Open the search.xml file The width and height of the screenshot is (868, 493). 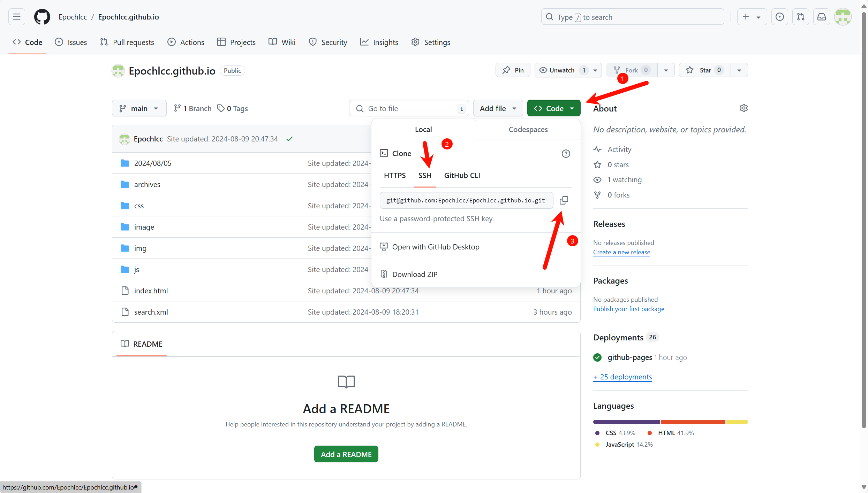tap(151, 312)
